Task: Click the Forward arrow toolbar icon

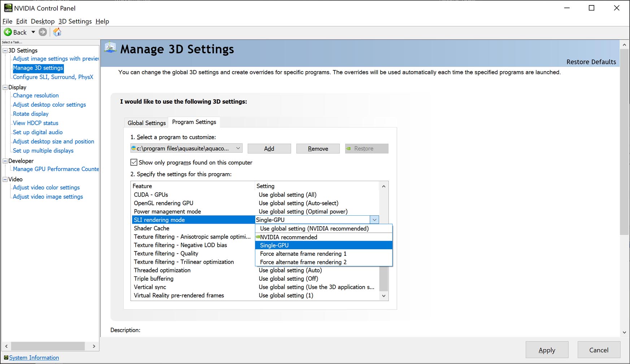Action: (43, 32)
